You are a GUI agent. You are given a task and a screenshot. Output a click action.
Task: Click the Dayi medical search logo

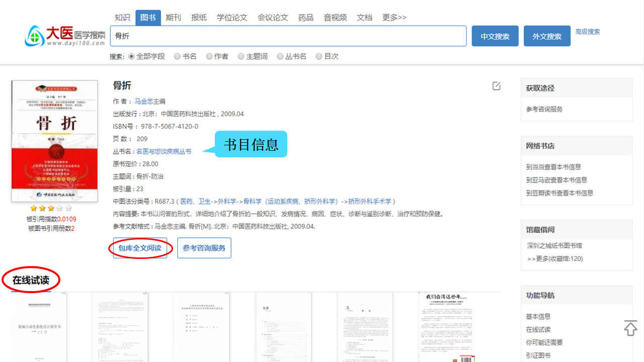tap(65, 36)
